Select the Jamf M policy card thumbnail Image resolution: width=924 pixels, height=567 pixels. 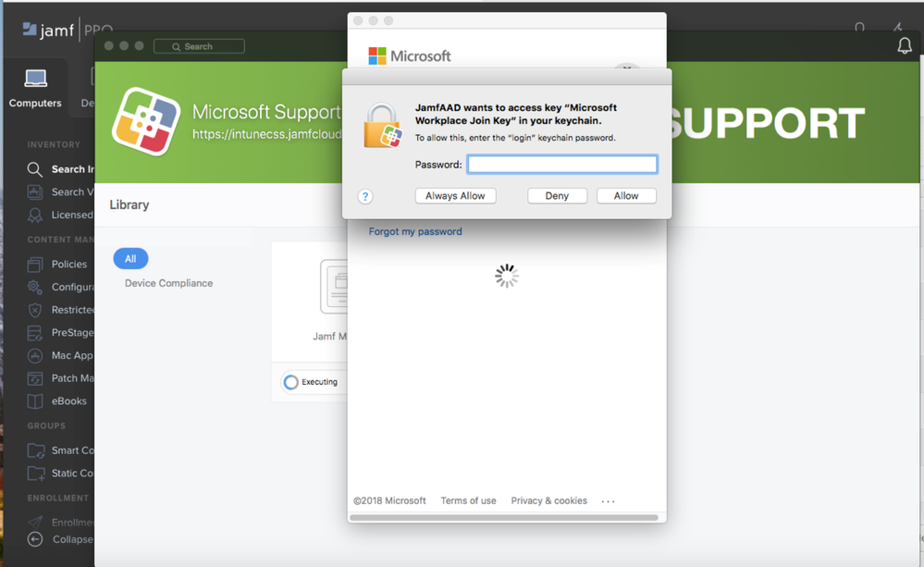334,287
